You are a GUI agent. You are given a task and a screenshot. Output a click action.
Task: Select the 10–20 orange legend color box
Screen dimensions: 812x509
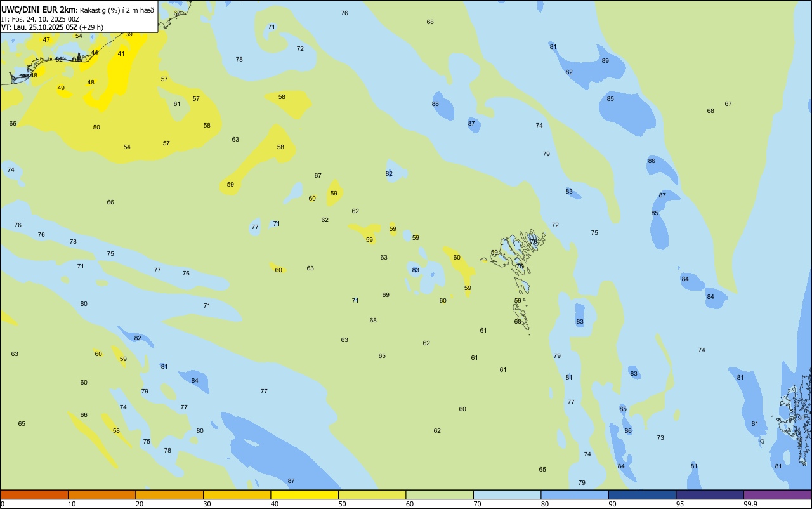click(x=101, y=494)
